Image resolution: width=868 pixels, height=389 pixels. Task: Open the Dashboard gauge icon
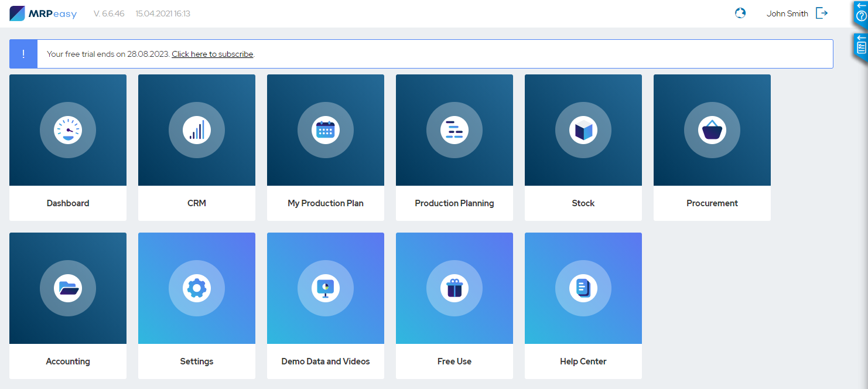pyautogui.click(x=67, y=130)
